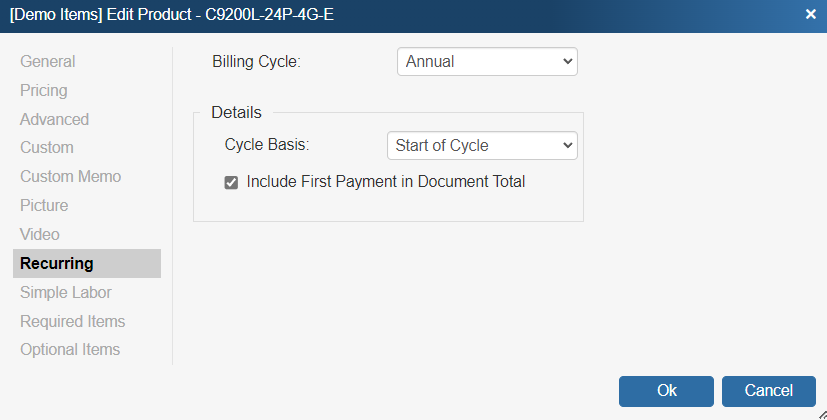Viewport: 827px width, 420px height.
Task: Open the Video tab
Action: [x=40, y=235]
